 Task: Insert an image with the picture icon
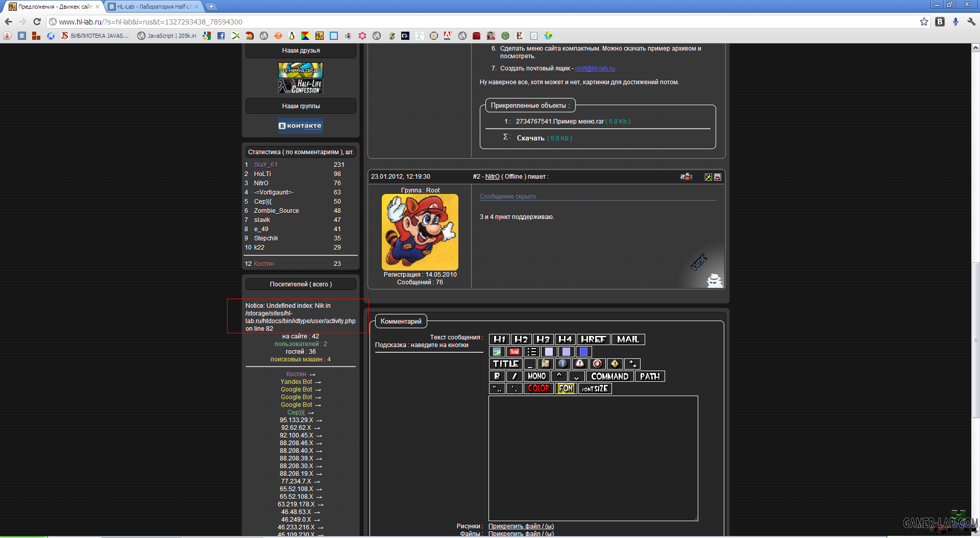pyautogui.click(x=497, y=352)
